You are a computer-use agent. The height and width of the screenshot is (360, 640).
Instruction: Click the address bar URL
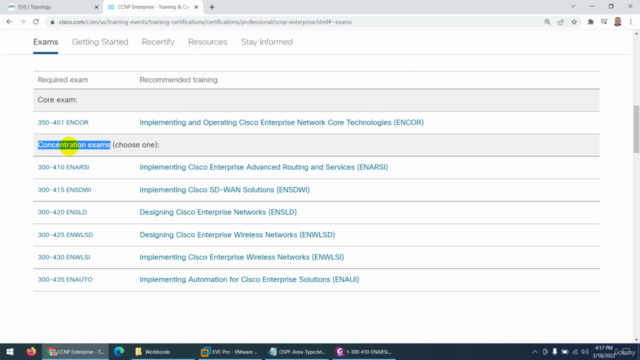pos(205,22)
